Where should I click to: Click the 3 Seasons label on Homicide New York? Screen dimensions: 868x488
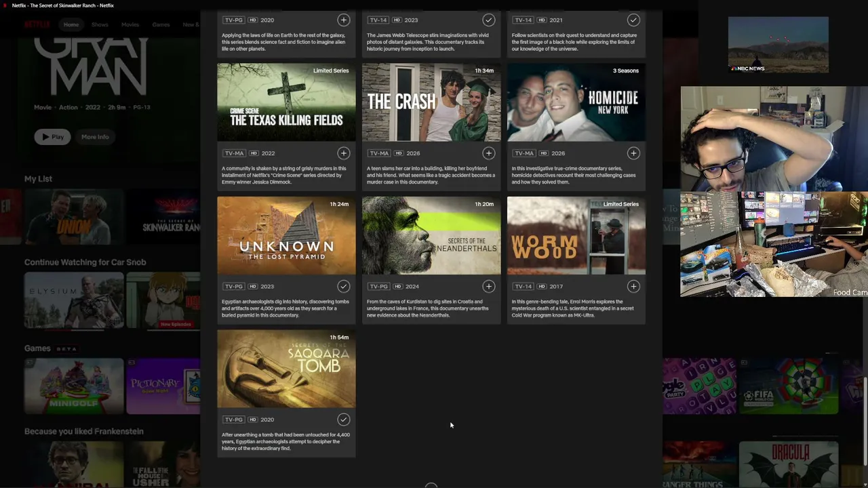click(626, 70)
